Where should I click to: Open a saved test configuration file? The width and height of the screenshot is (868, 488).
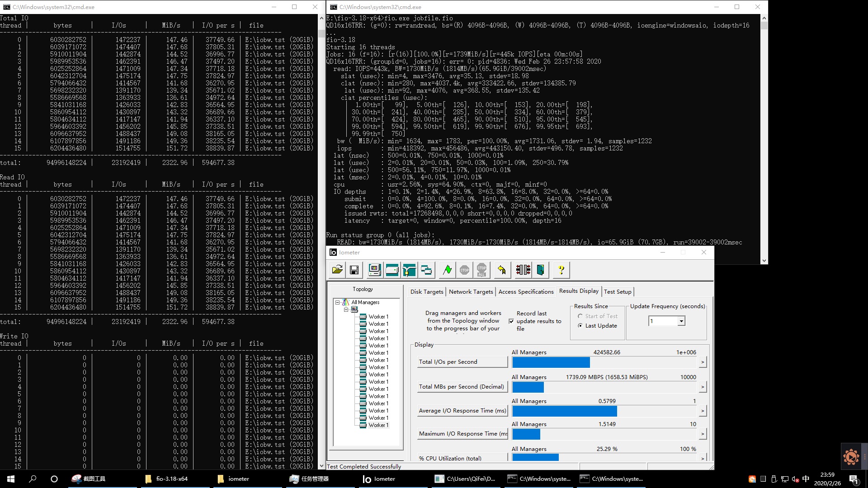coord(337,270)
